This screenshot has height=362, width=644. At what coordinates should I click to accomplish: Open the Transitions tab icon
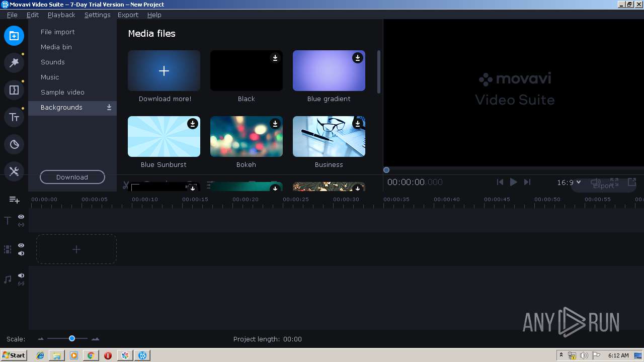(14, 90)
